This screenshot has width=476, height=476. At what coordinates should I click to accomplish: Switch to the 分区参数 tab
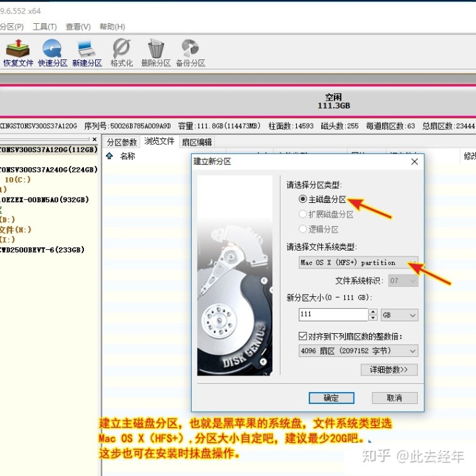click(x=122, y=142)
